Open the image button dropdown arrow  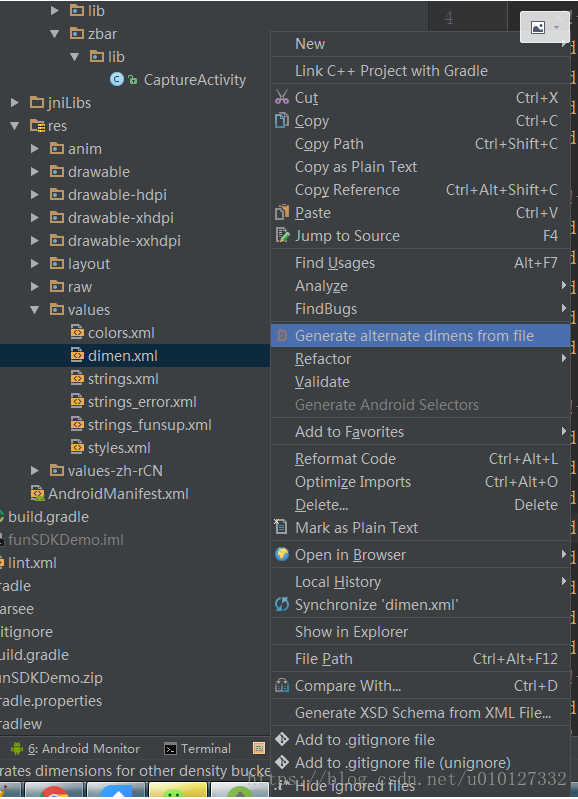click(556, 28)
